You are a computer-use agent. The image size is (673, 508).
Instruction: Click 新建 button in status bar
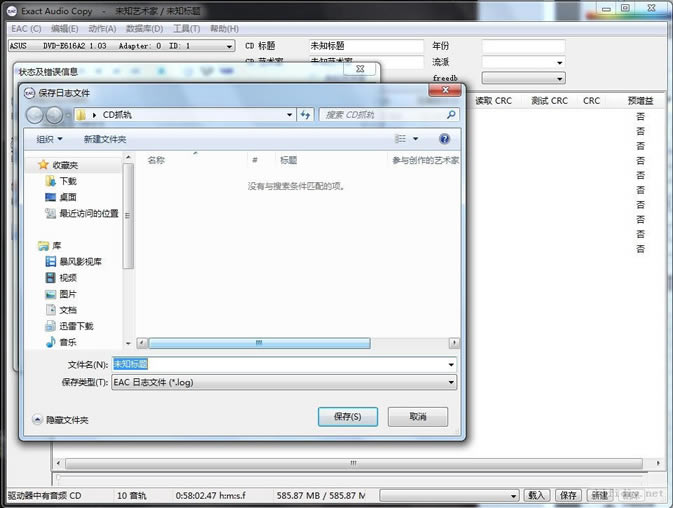(x=600, y=496)
